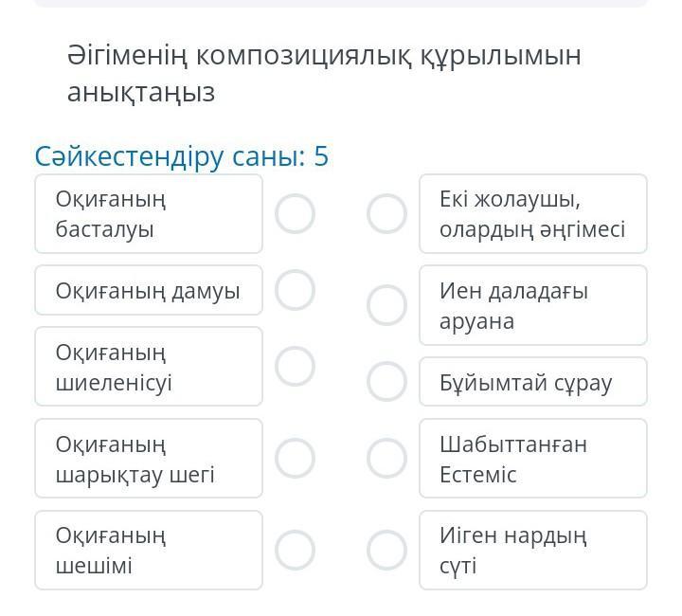682x616 pixels.
Task: Select the circle beside "Шабыттанған Естеміс"
Action: (x=386, y=458)
